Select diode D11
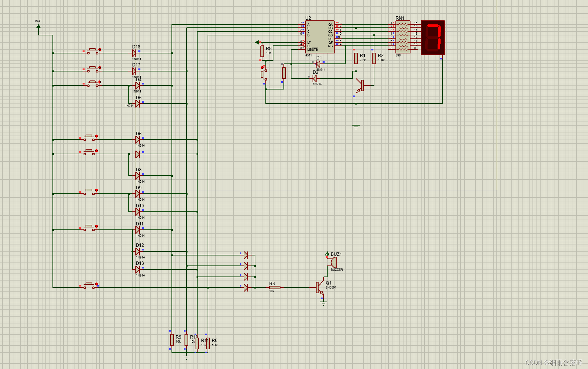 pyautogui.click(x=138, y=230)
